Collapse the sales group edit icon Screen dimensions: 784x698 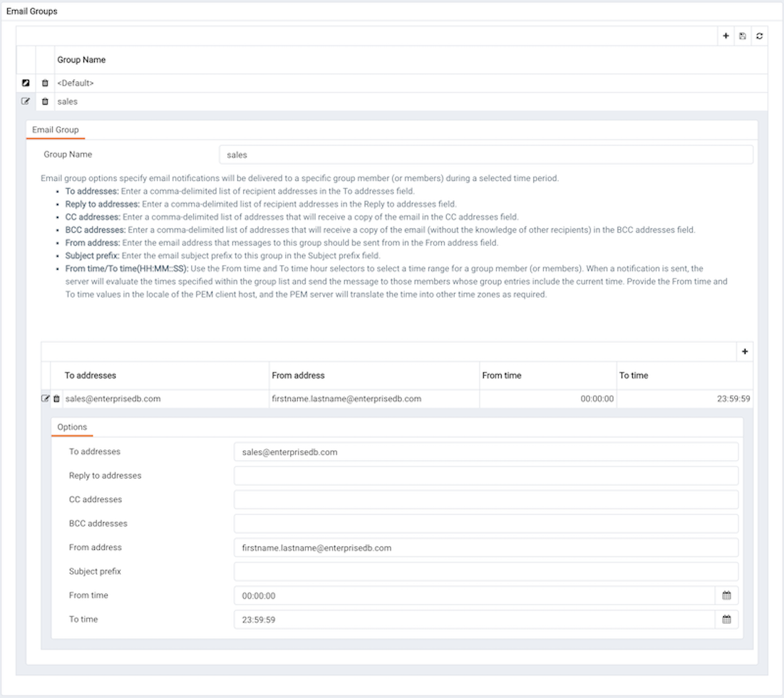[x=26, y=101]
